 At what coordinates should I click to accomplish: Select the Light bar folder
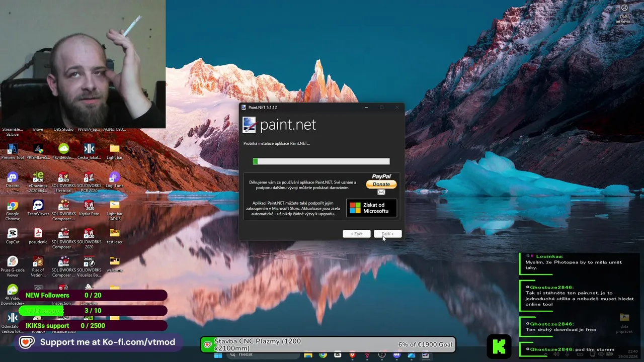[x=115, y=151]
